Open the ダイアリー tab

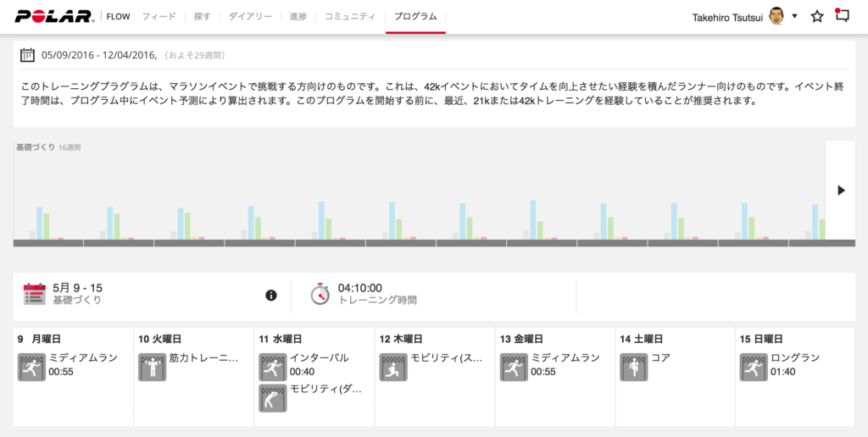pyautogui.click(x=250, y=16)
